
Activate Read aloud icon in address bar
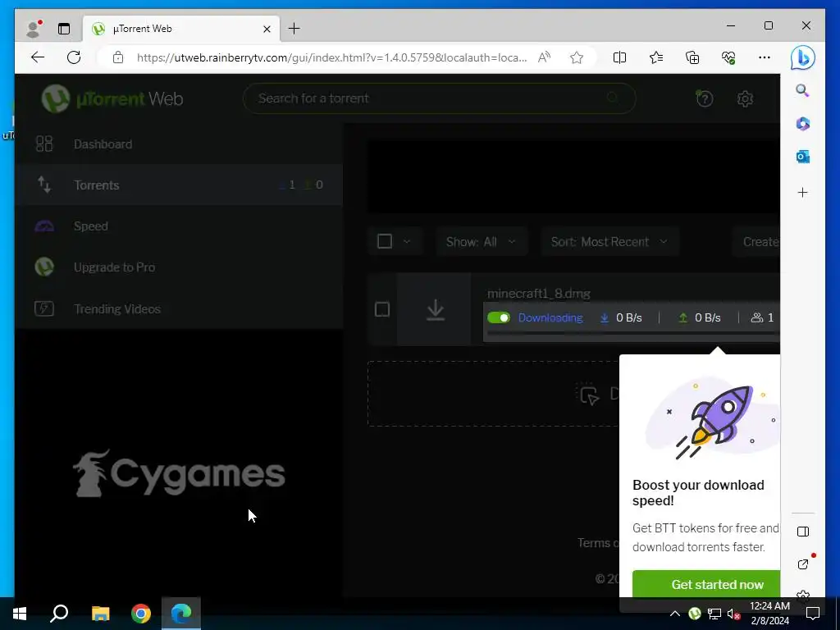[545, 57]
